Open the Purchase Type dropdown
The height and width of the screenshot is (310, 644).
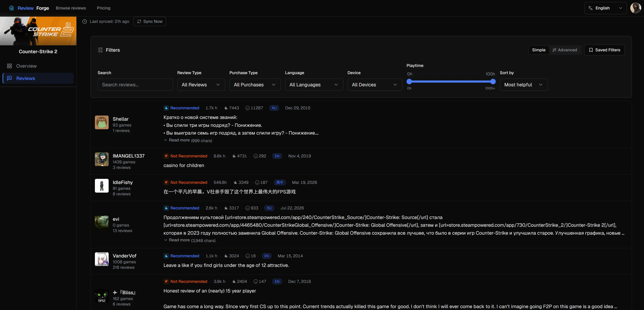(x=255, y=85)
